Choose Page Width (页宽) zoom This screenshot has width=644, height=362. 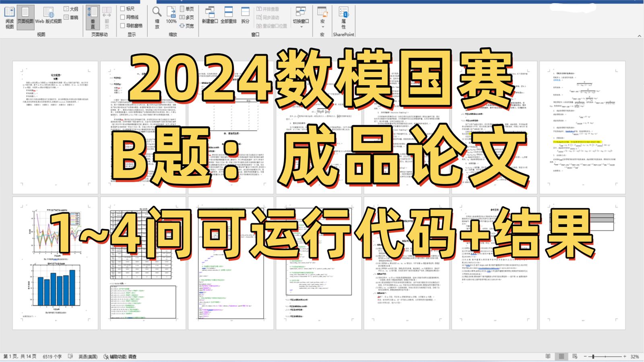(x=186, y=26)
